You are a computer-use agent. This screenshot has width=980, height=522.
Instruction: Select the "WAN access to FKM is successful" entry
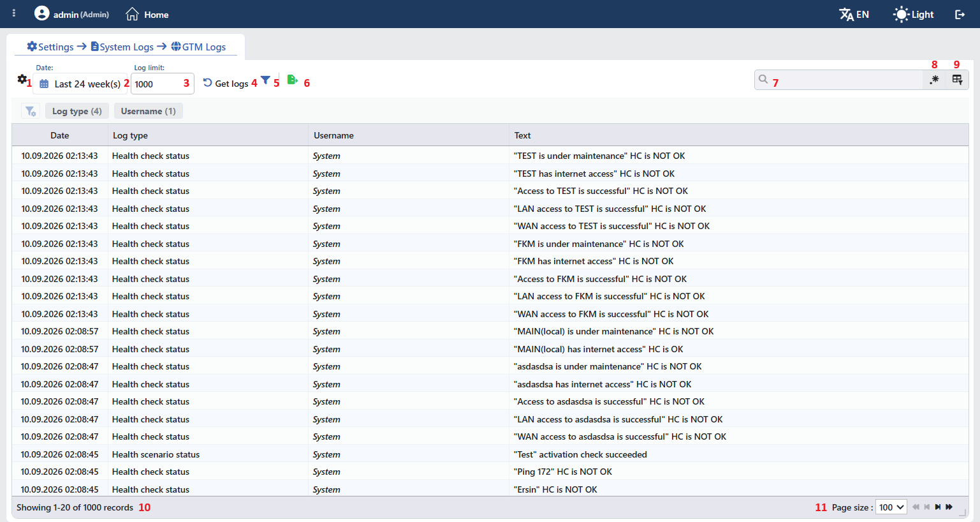611,314
